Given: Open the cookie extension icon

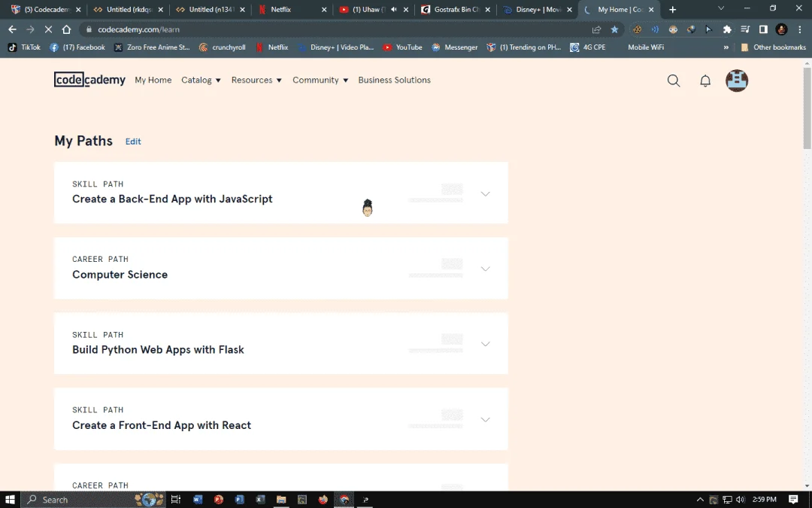Looking at the screenshot, I should coord(638,29).
